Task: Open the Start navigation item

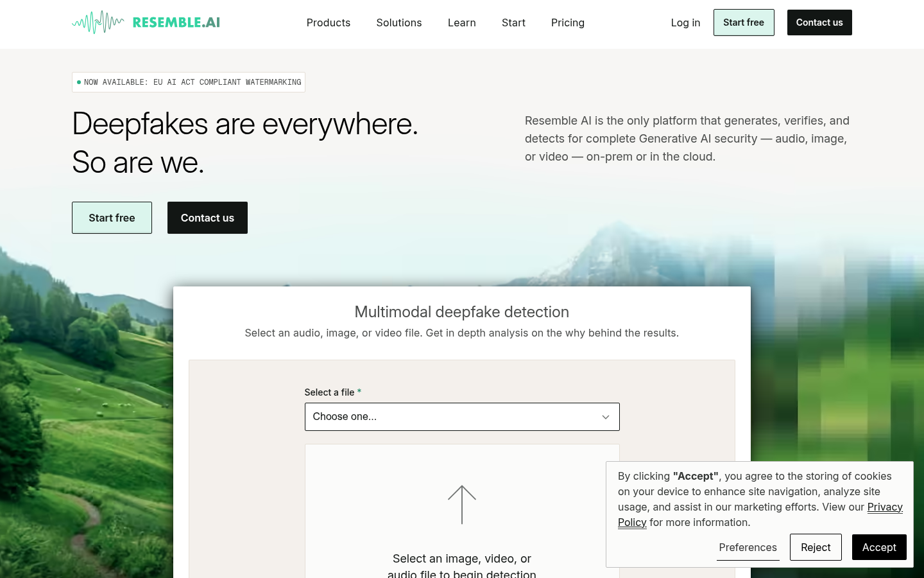Action: point(513,22)
